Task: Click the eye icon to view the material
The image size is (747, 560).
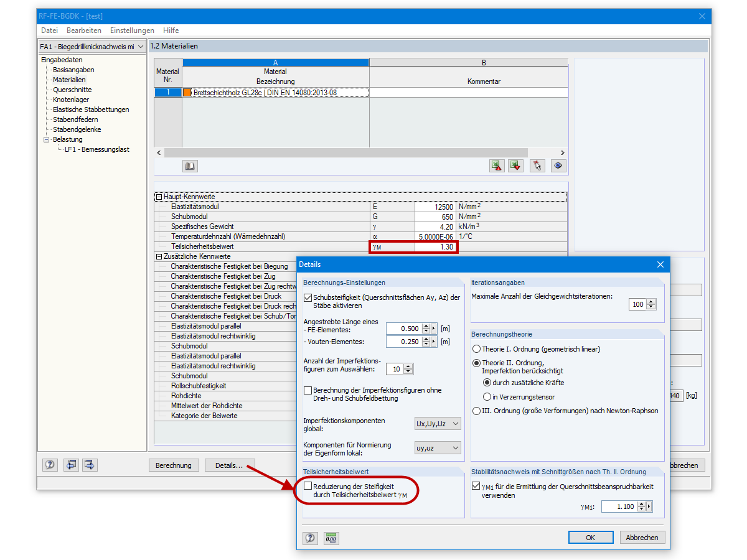Action: pos(558,166)
